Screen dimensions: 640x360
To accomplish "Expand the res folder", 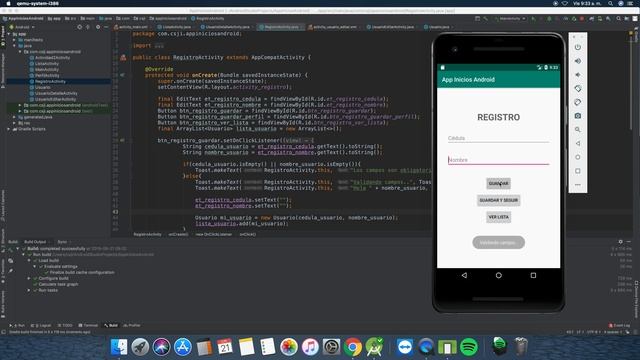I will (x=15, y=123).
